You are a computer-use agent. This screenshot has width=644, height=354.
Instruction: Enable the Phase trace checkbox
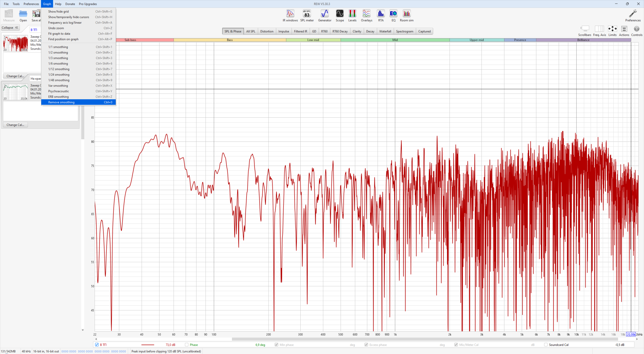pyautogui.click(x=186, y=344)
